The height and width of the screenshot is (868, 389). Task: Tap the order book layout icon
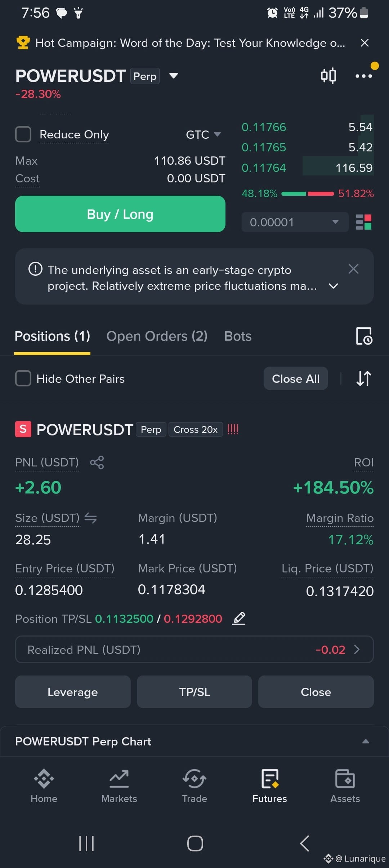(364, 222)
